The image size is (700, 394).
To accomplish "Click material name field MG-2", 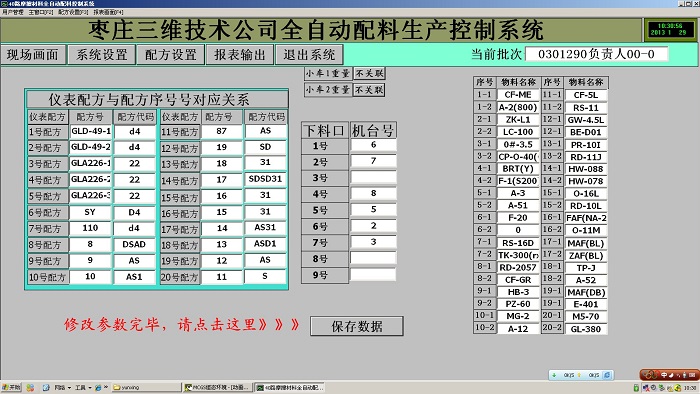I will coord(518,316).
